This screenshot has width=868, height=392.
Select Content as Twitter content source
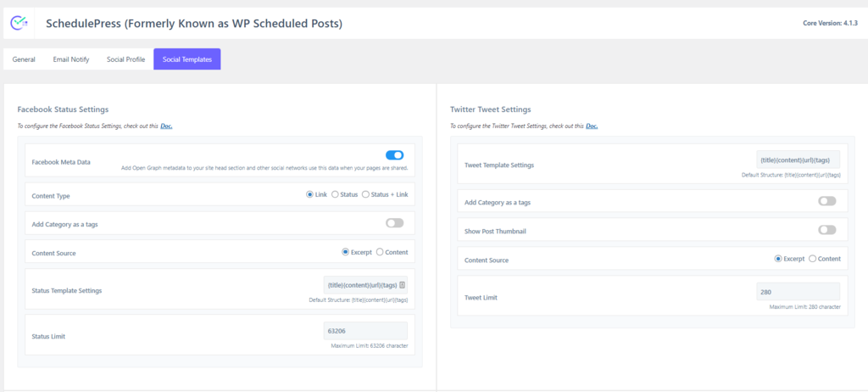tap(813, 259)
